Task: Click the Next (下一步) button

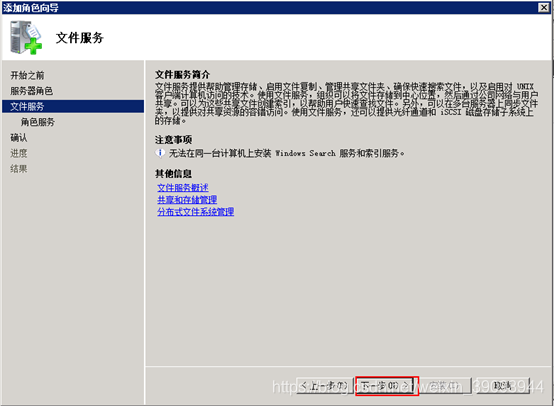Action: point(386,386)
